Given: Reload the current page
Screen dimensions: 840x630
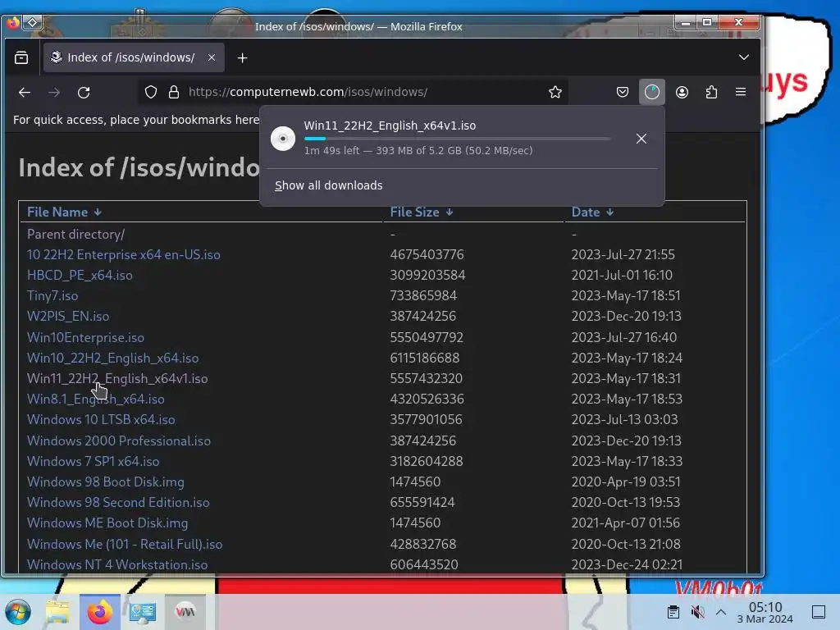Looking at the screenshot, I should click(x=84, y=92).
